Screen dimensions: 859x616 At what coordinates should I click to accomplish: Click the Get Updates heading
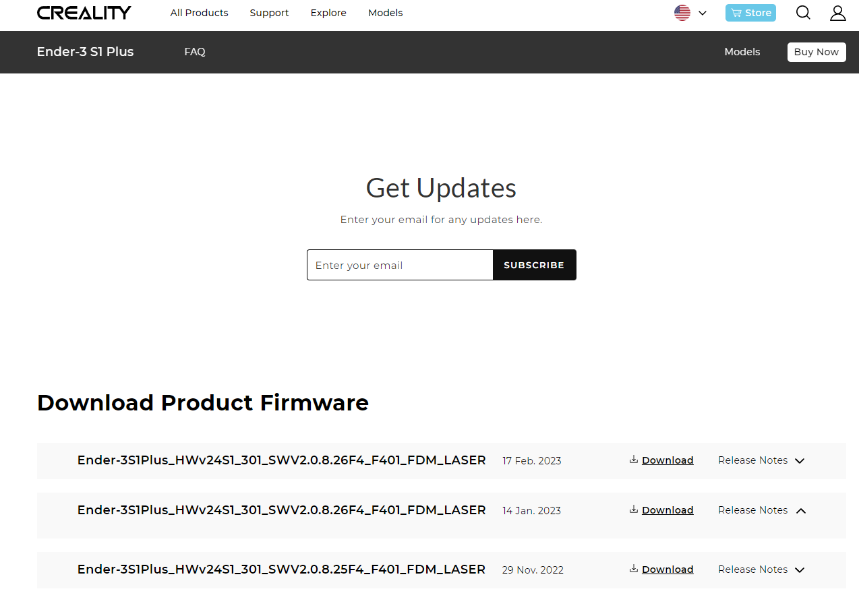pyautogui.click(x=441, y=188)
